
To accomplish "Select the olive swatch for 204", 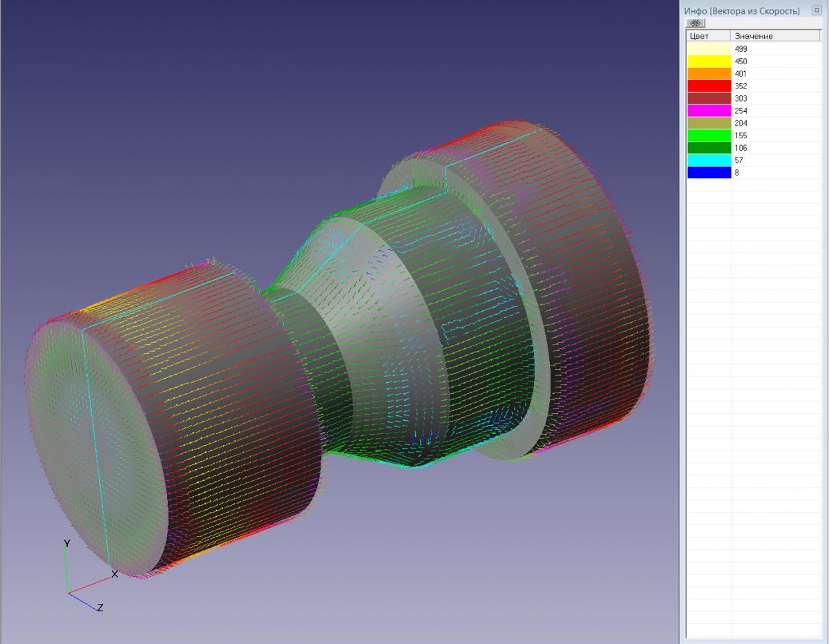I will point(709,123).
